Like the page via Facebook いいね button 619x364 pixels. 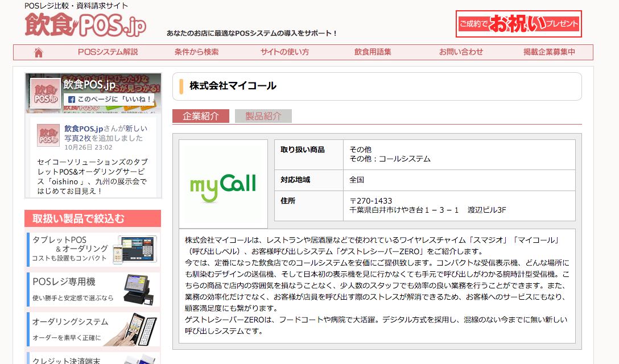coord(109,100)
